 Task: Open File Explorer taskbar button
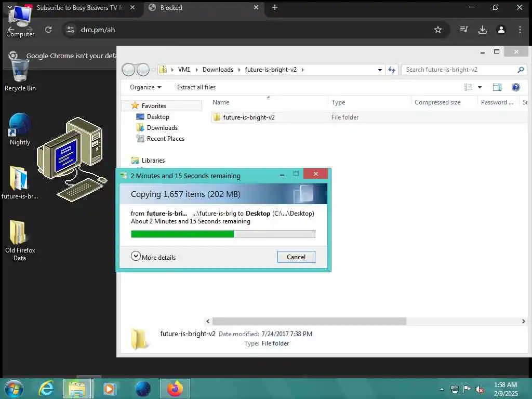78,389
